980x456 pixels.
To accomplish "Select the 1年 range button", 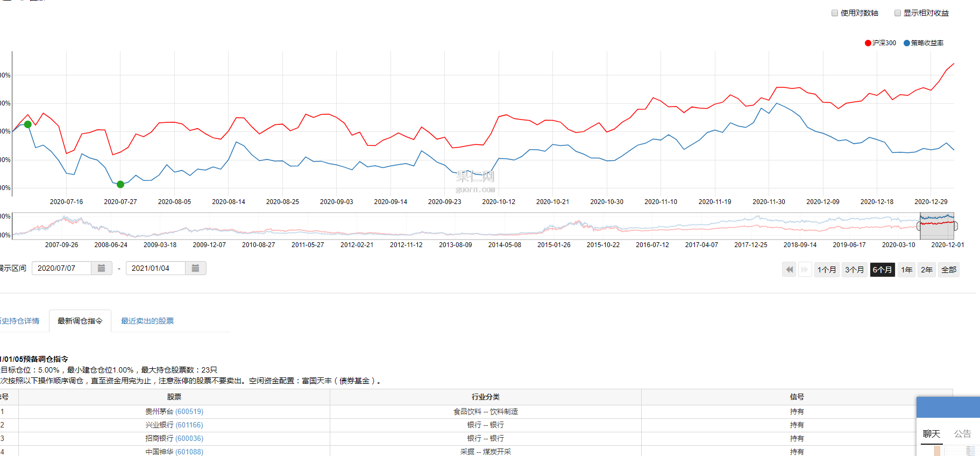I will (907, 270).
